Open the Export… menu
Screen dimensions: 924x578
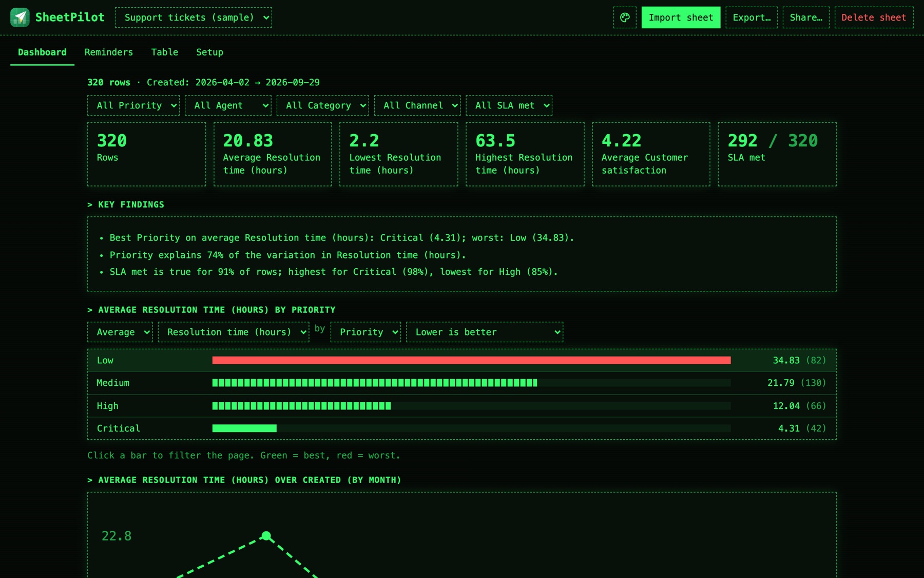tap(752, 17)
